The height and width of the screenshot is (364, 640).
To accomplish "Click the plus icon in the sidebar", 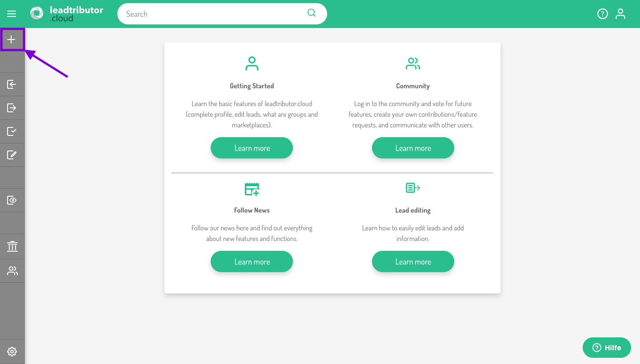I will click(x=12, y=40).
